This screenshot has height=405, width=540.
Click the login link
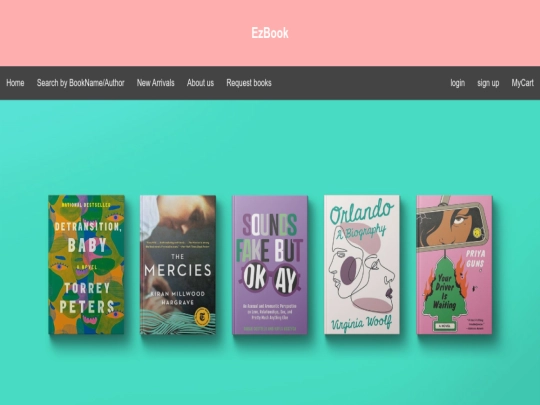click(458, 83)
